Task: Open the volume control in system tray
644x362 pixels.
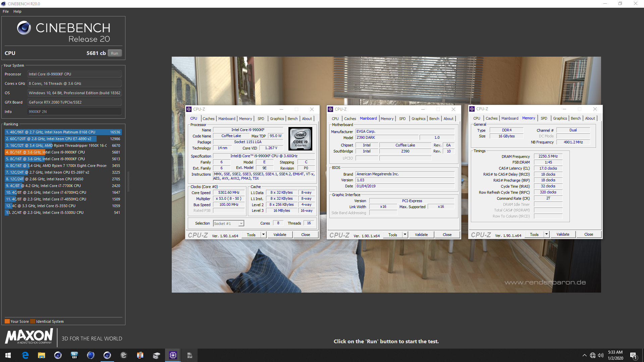Action: click(x=601, y=355)
